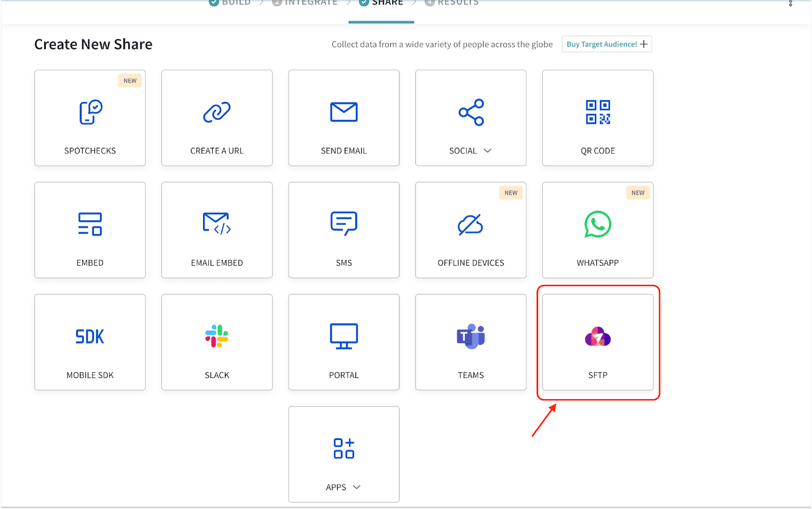Open the Results step tab
This screenshot has height=509, width=812.
[452, 3]
